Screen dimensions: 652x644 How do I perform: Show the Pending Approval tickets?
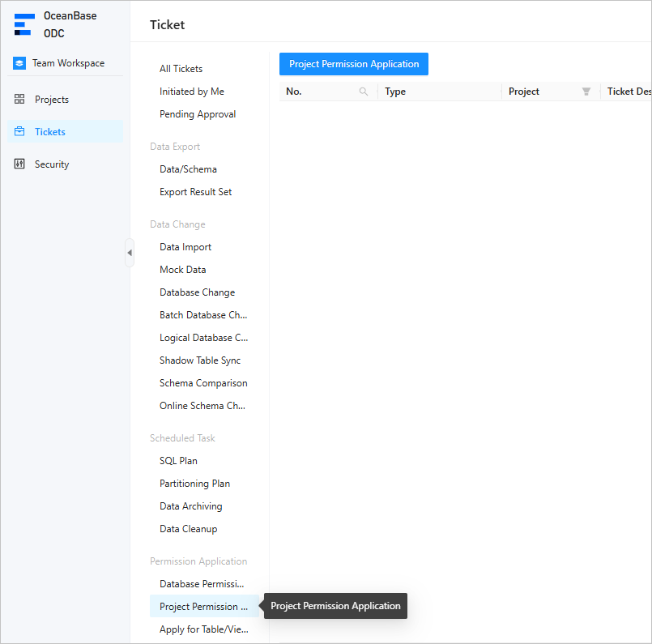click(198, 114)
